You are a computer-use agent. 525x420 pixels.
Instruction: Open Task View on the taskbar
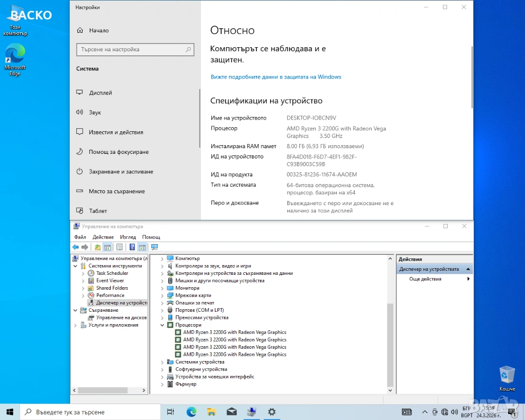coord(171,412)
